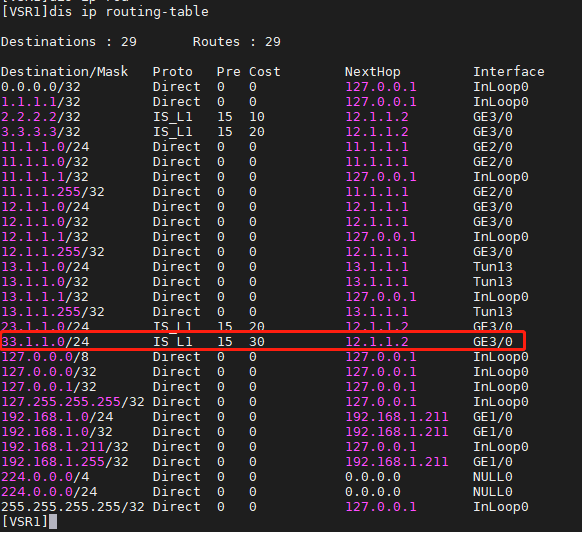Click the destination 13.1.1.255/32

coord(53,312)
